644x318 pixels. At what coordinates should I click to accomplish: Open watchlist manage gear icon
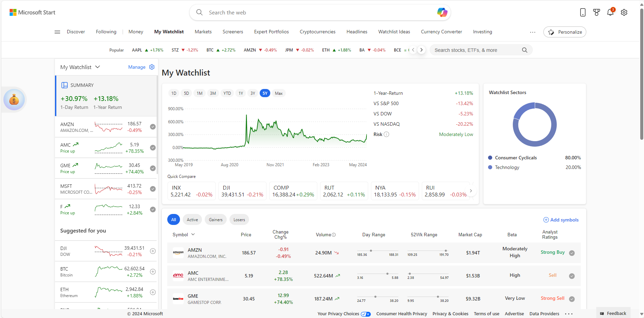(x=152, y=67)
